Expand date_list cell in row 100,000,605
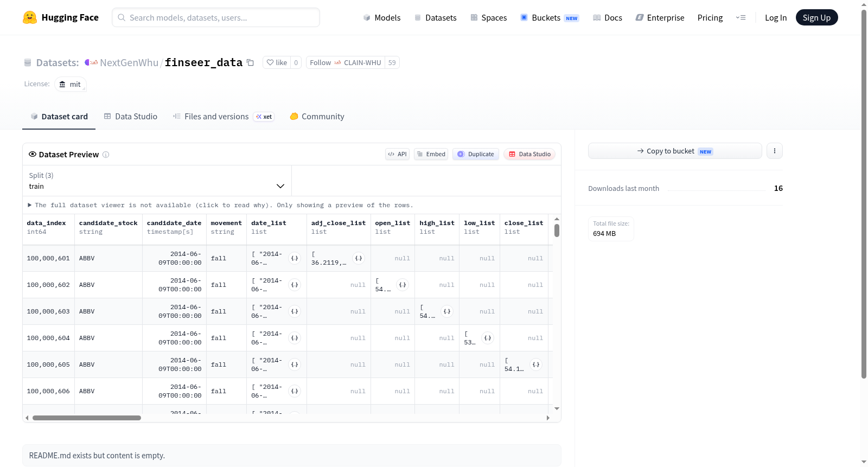This screenshot has height=467, width=868. (x=295, y=364)
